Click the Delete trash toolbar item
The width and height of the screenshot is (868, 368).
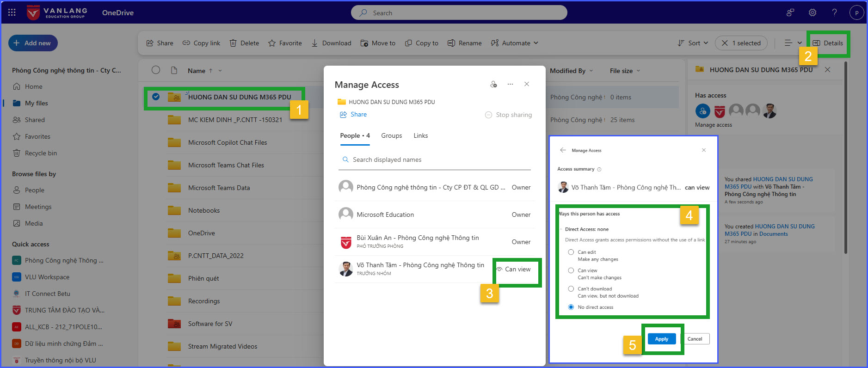click(244, 43)
